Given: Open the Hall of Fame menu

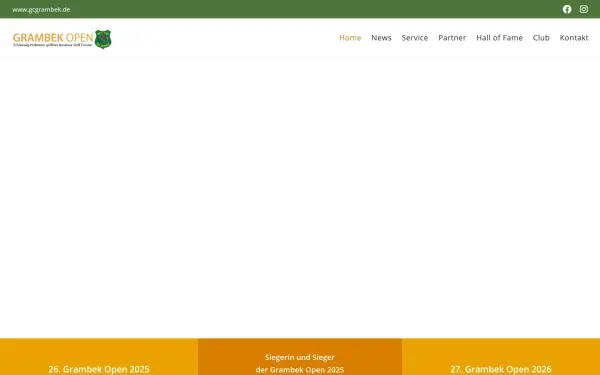Looking at the screenshot, I should coord(499,38).
